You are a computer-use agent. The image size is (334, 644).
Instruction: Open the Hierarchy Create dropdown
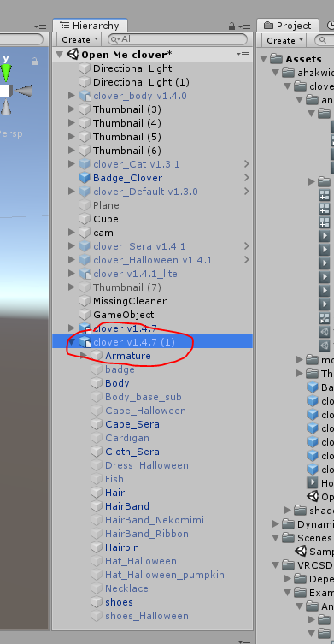click(x=80, y=40)
